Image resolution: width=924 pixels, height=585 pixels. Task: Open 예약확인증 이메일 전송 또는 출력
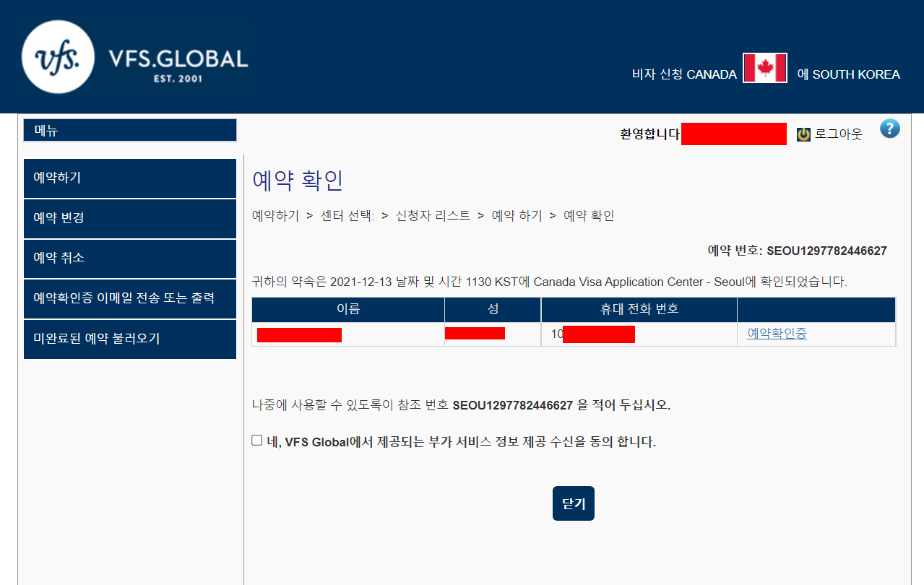coord(130,298)
